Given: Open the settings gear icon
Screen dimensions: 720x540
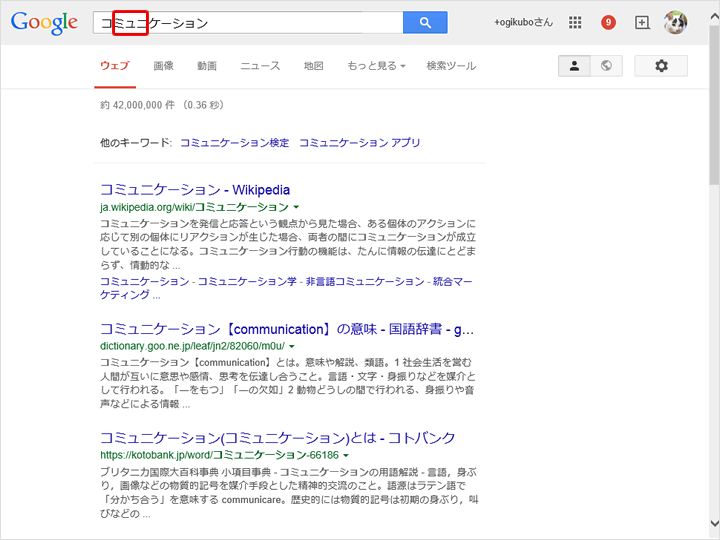Looking at the screenshot, I should (x=661, y=66).
